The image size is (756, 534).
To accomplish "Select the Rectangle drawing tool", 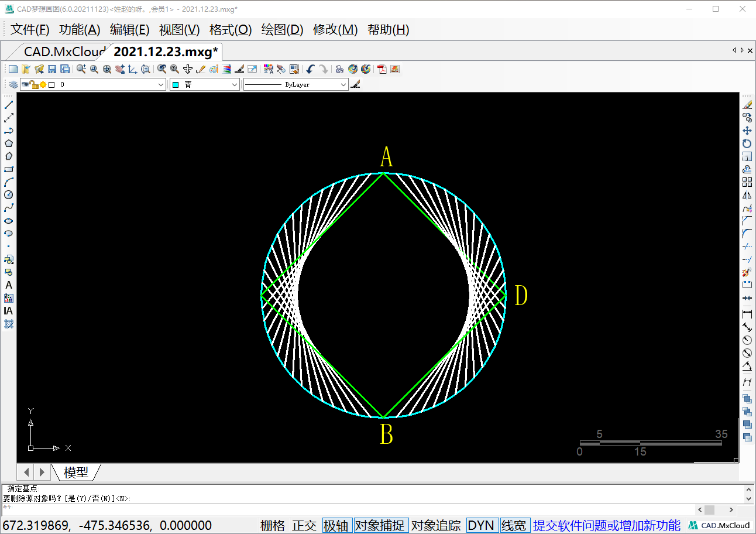I will tap(9, 169).
